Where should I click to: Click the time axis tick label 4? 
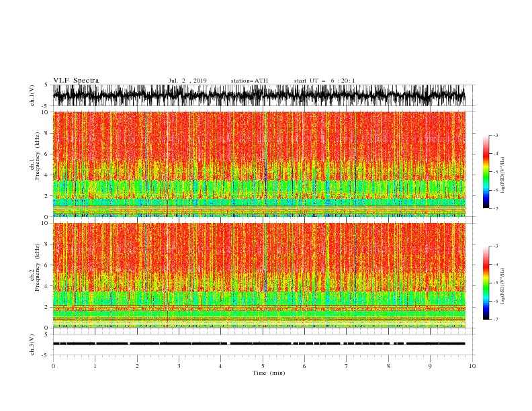point(221,366)
